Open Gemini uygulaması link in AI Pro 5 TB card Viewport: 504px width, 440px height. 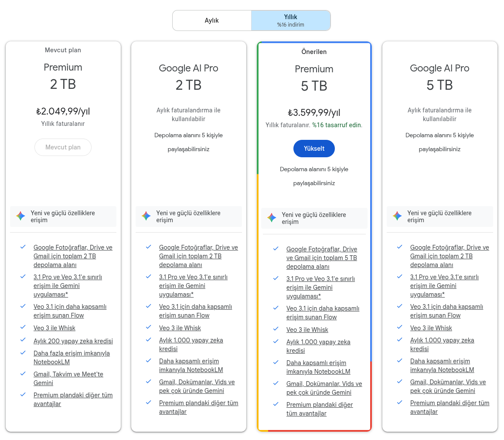445,285
